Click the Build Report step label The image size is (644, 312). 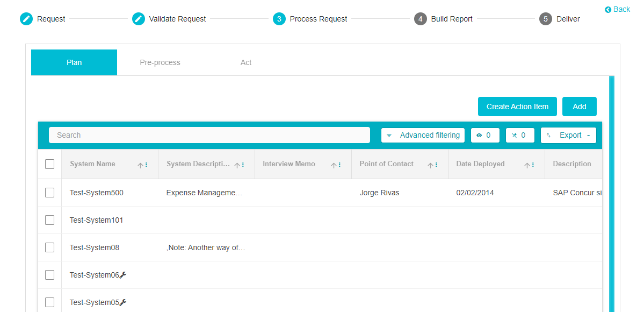pos(452,19)
